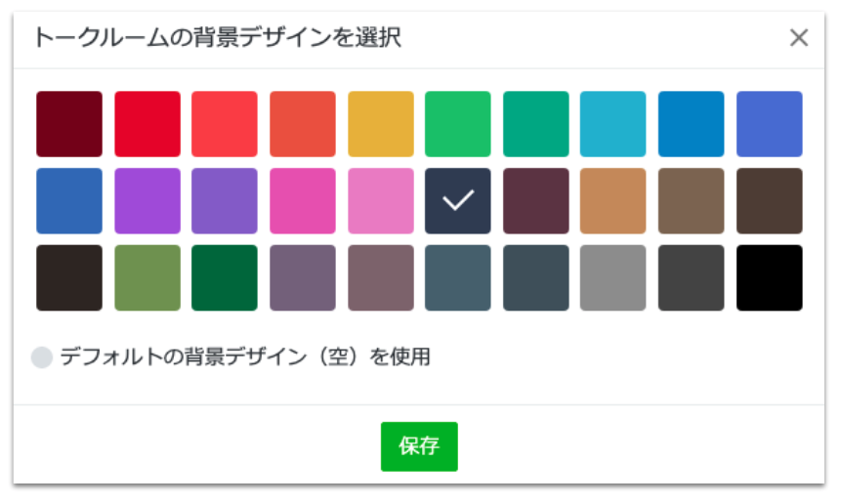Choose the dark forest green swatch
The image size is (842, 504).
click(225, 278)
